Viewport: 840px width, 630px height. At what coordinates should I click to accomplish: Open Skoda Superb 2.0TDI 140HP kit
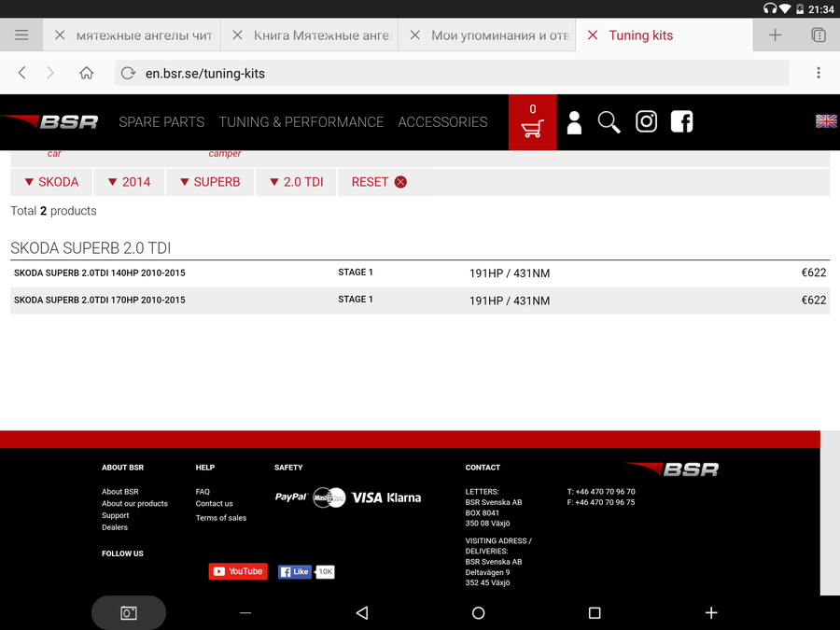tap(100, 273)
